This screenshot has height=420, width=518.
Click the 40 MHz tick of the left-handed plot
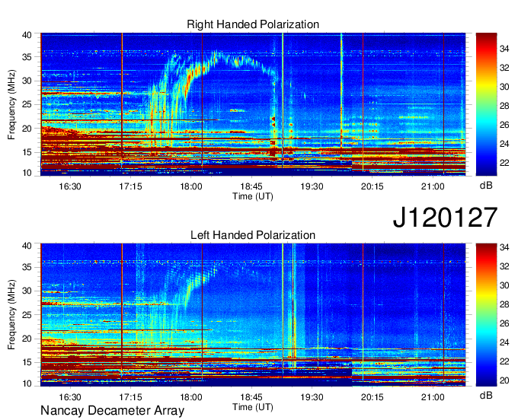pyautogui.click(x=27, y=246)
